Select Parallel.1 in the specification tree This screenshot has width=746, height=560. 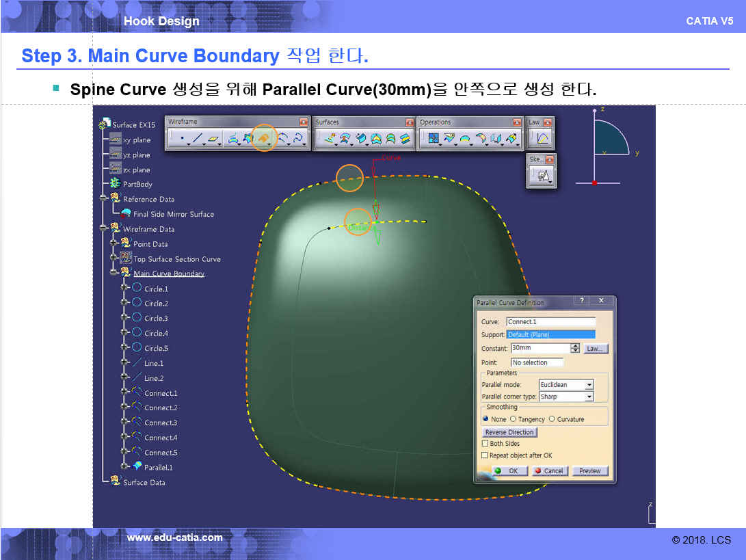point(158,467)
